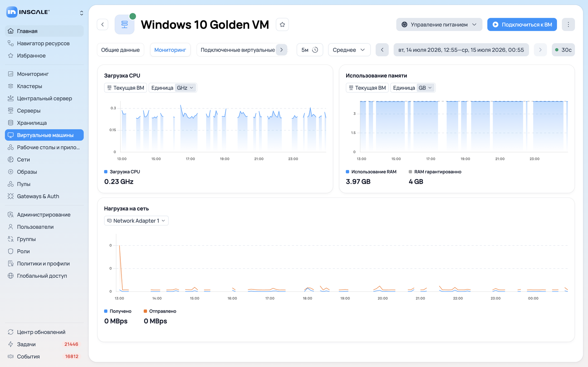Toggle Отправлено series in network chart

pos(160,311)
